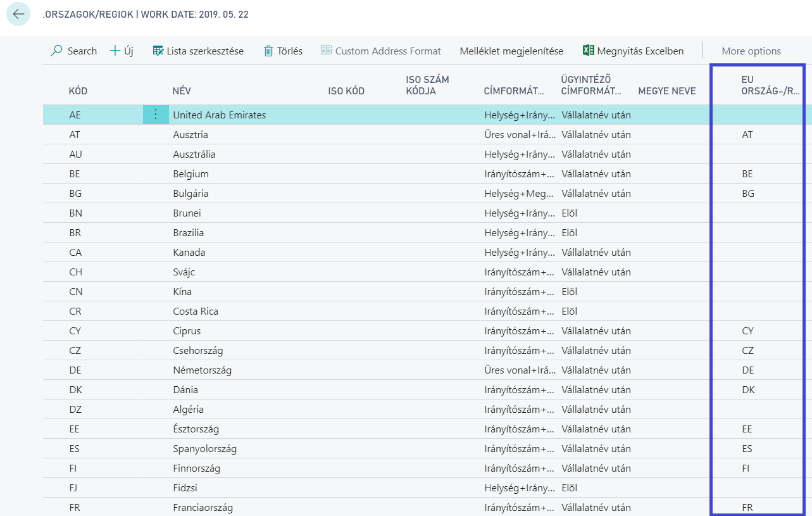Click the CH code cell
Screen dimensions: 812x516
(x=76, y=272)
